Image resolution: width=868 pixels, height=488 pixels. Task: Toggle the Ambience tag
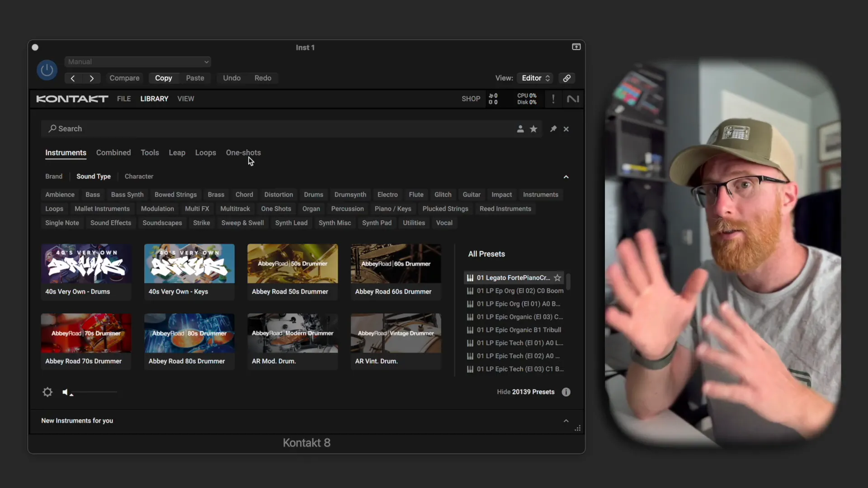pos(60,195)
